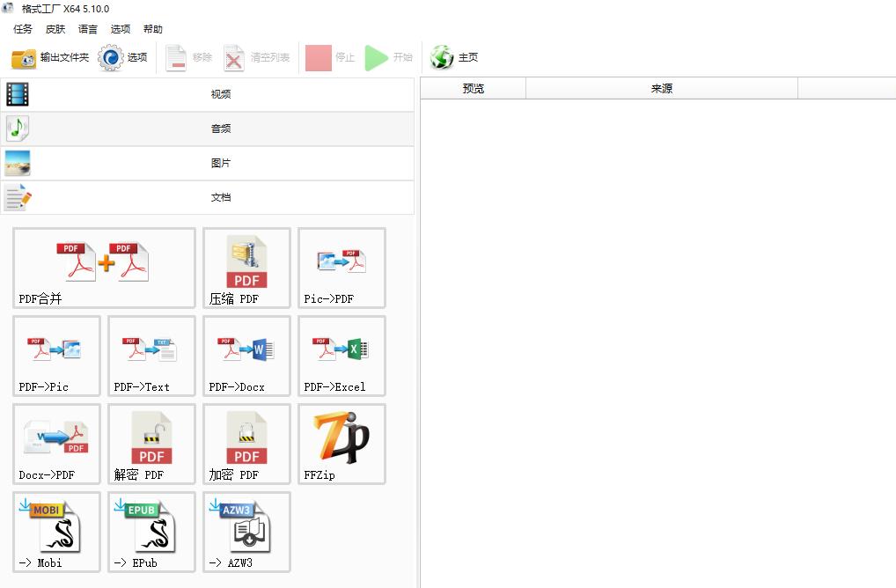Screen dimensions: 896x588
Task: Click the 输出文件夹 output folder button
Action: click(x=50, y=58)
